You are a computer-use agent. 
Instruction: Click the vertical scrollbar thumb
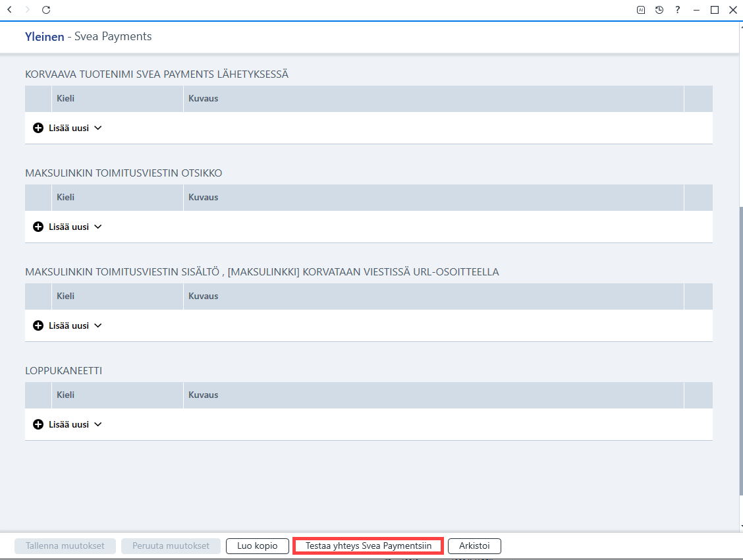point(740,350)
